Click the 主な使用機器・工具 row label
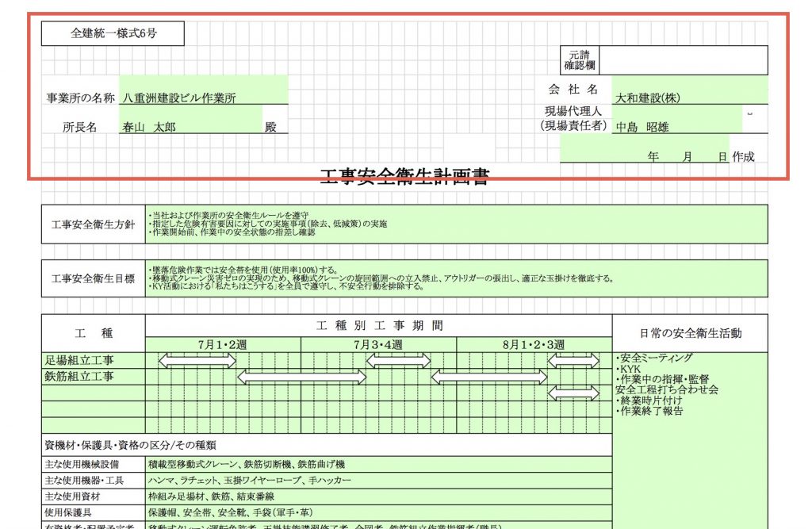The width and height of the screenshot is (812, 529). click(94, 481)
